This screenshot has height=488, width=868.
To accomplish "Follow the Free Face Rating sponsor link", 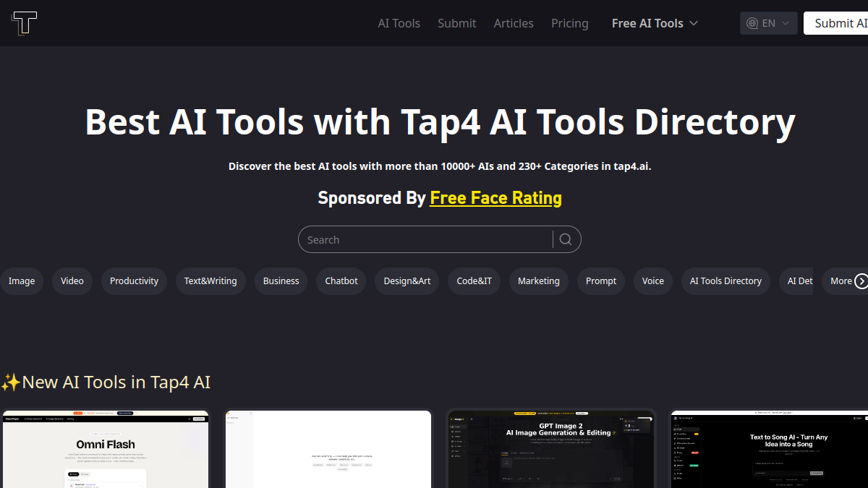I will [x=495, y=197].
